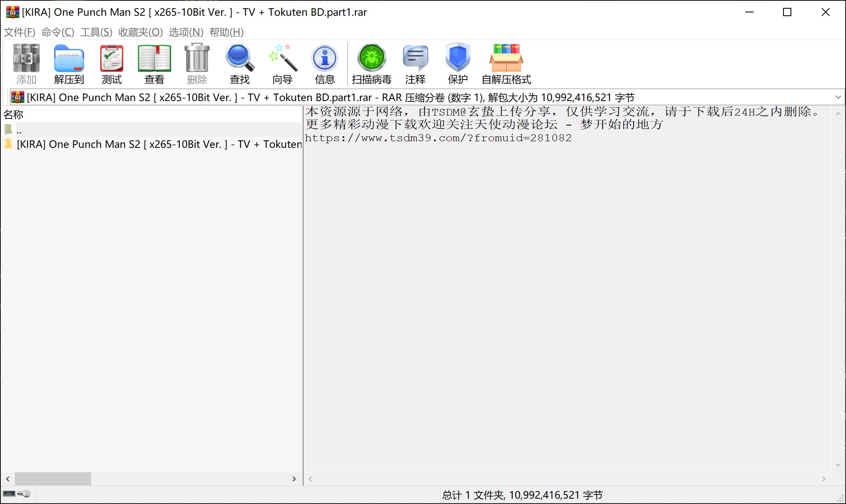Expand the archive path dropdown arrow
This screenshot has height=504, width=846.
[838, 97]
